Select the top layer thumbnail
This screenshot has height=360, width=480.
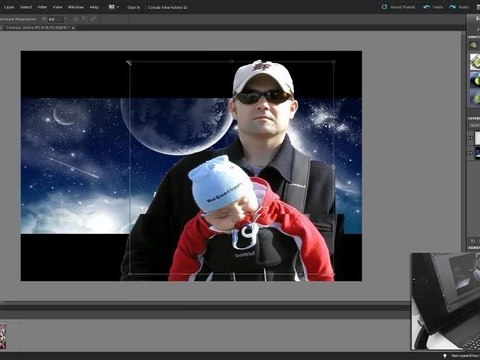477,137
